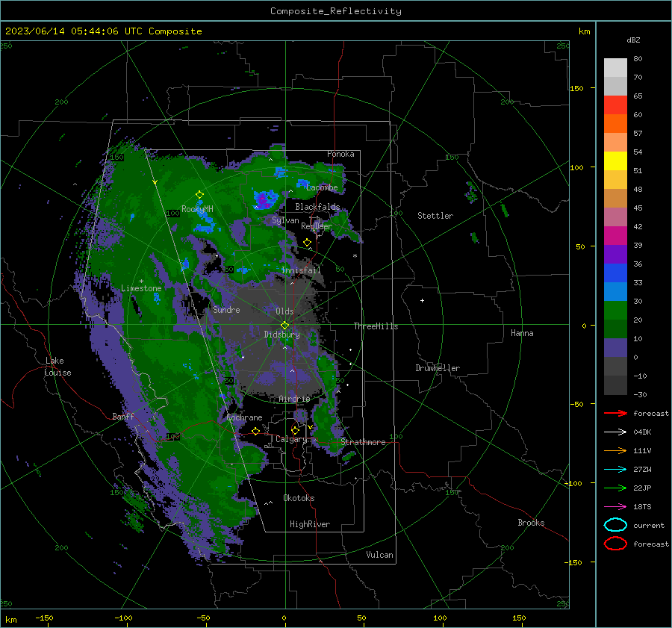Click the magenta 18TS arrow icon
The image size is (672, 628).
[x=615, y=506]
